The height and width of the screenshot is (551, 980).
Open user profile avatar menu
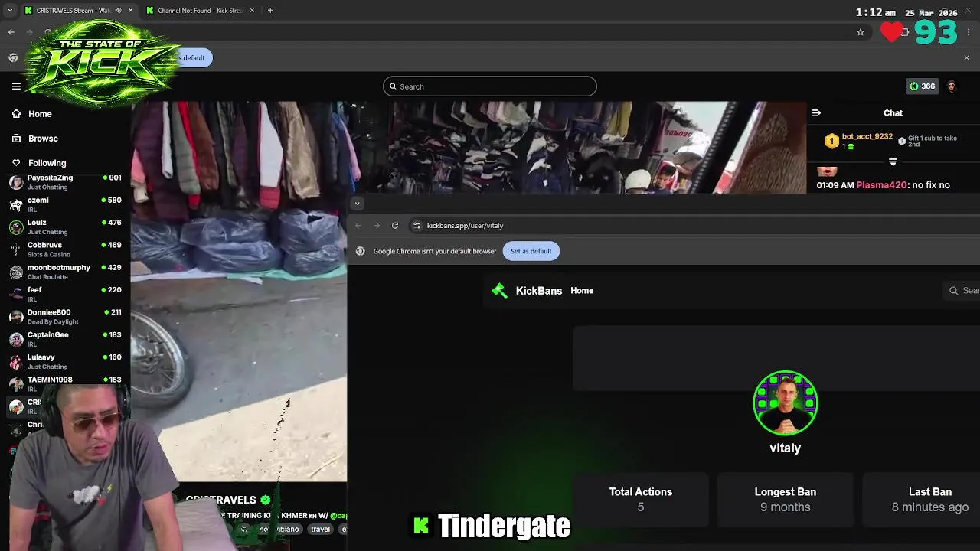[x=952, y=86]
